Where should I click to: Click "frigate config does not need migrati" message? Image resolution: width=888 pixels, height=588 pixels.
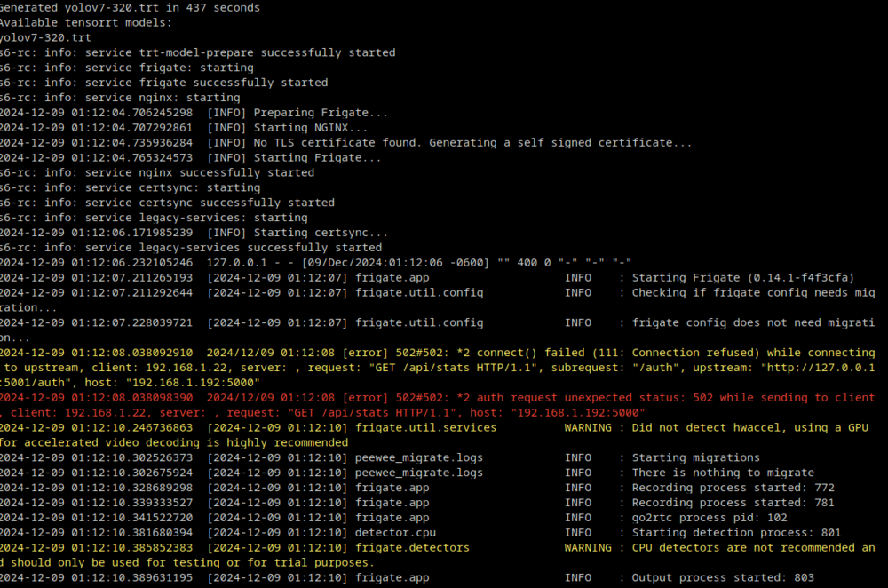753,323
